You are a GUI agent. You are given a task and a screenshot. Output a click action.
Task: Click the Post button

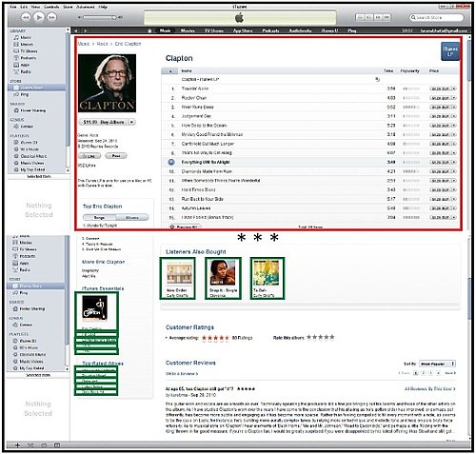(116, 156)
